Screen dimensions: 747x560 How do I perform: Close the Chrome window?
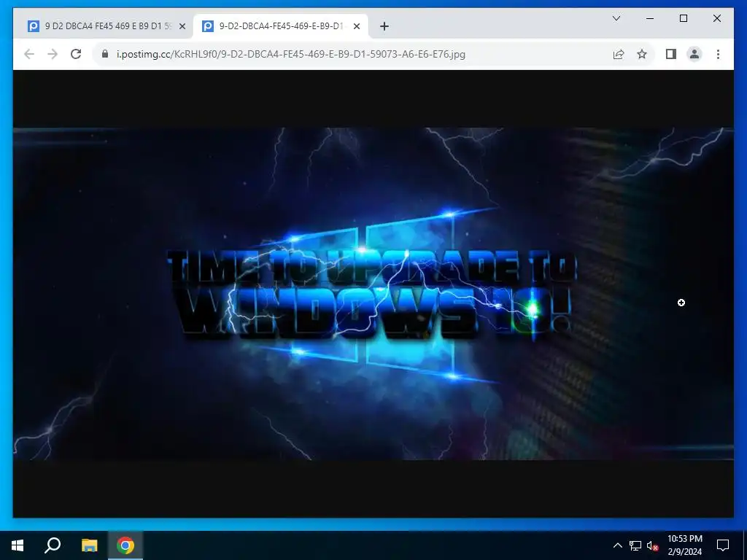[x=716, y=18]
